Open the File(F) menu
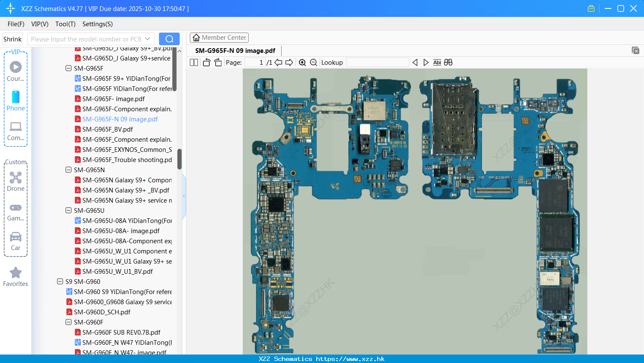The width and height of the screenshot is (644, 363). coord(16,24)
